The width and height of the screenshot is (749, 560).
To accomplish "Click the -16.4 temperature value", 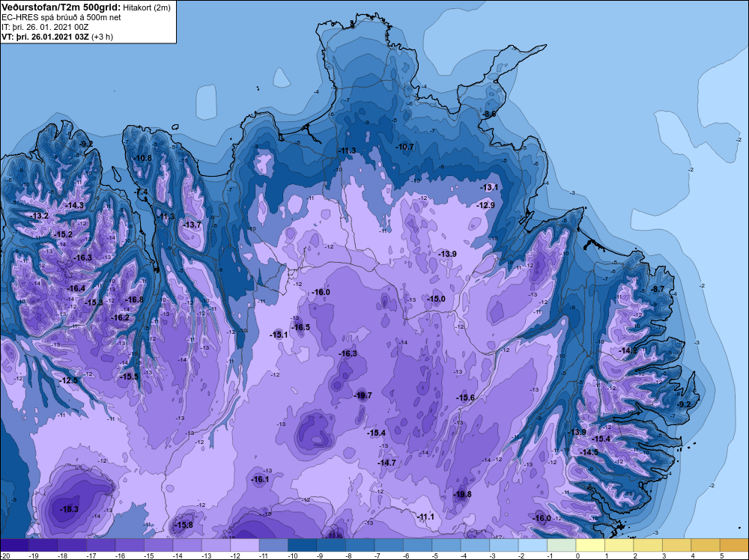I will click(x=76, y=288).
